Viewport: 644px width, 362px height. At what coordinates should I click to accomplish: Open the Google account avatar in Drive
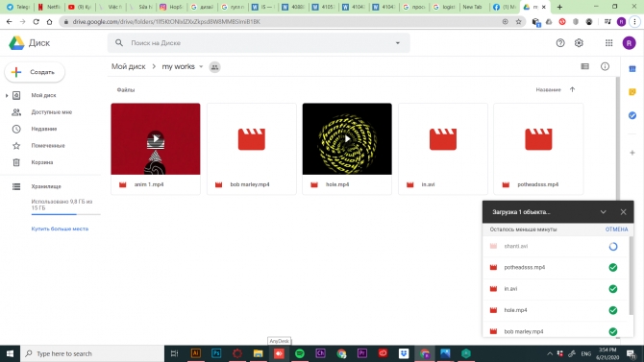point(629,42)
